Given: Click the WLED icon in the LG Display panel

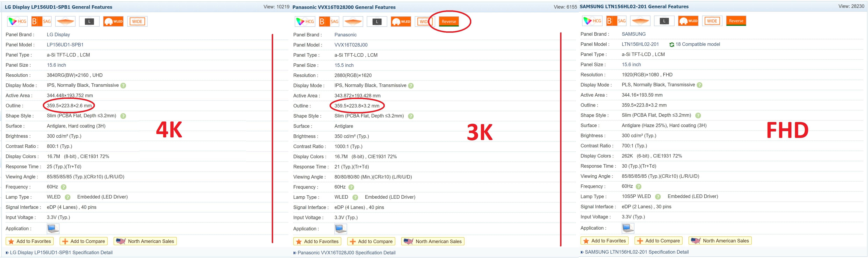Looking at the screenshot, I should pos(113,21).
